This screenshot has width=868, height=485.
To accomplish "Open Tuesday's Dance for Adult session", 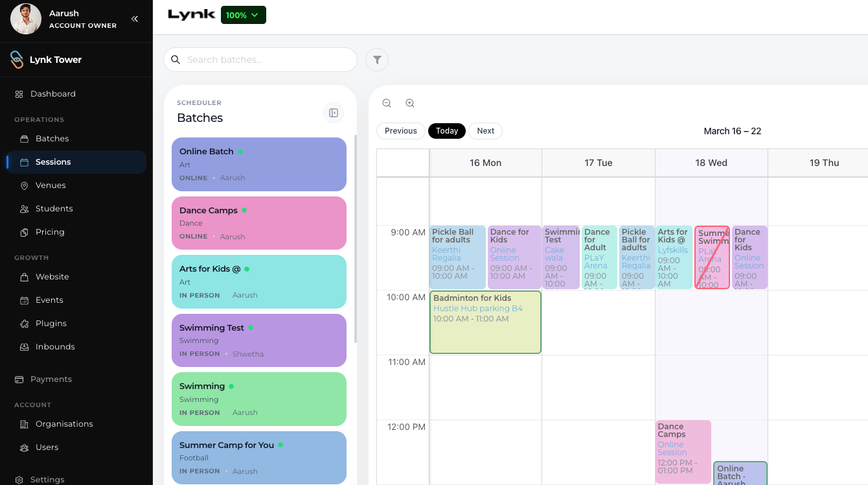I will 599,257.
